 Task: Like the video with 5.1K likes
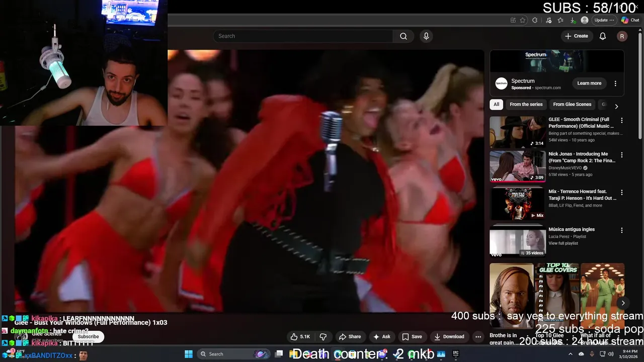[x=300, y=337]
